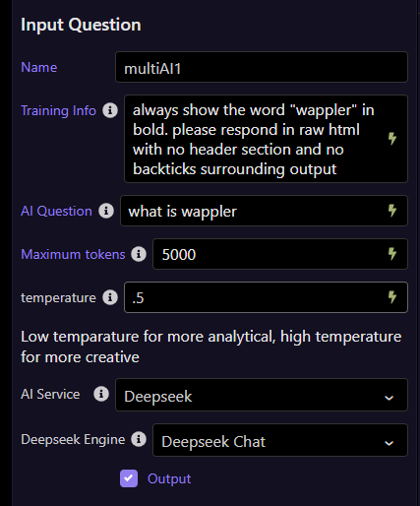Click lightning bolt in temperature field

[392, 297]
